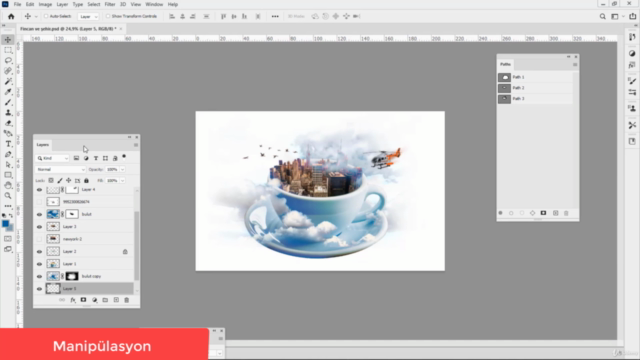Show the newyork-2 layer visibility box

[x=39, y=239]
